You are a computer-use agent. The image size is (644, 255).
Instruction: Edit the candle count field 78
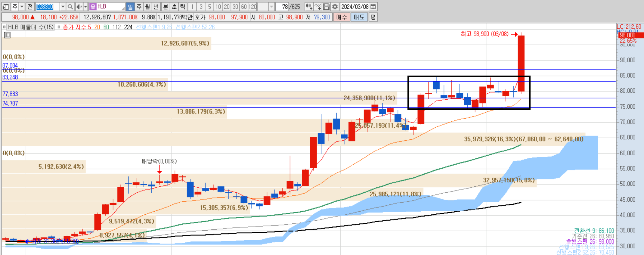pyautogui.click(x=282, y=7)
